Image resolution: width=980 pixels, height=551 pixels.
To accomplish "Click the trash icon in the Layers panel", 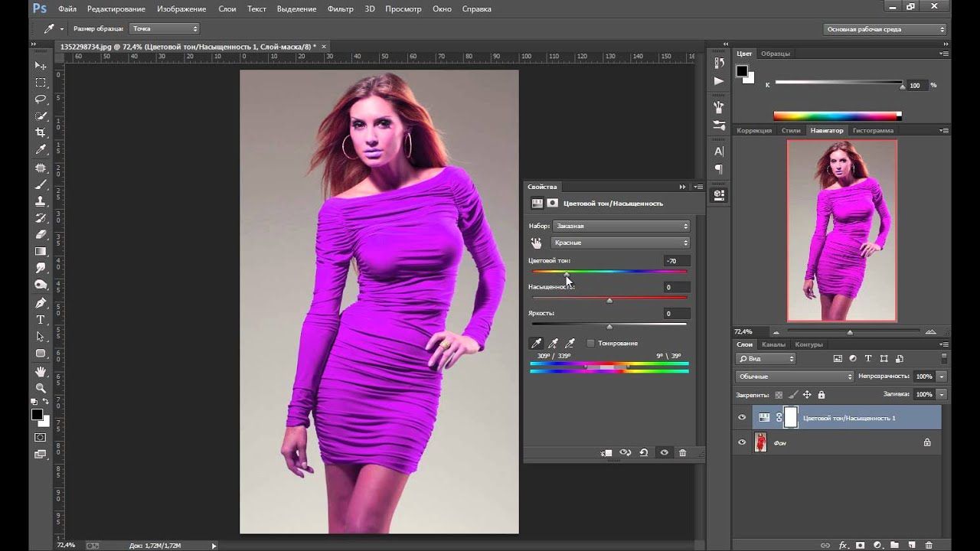I will [930, 545].
